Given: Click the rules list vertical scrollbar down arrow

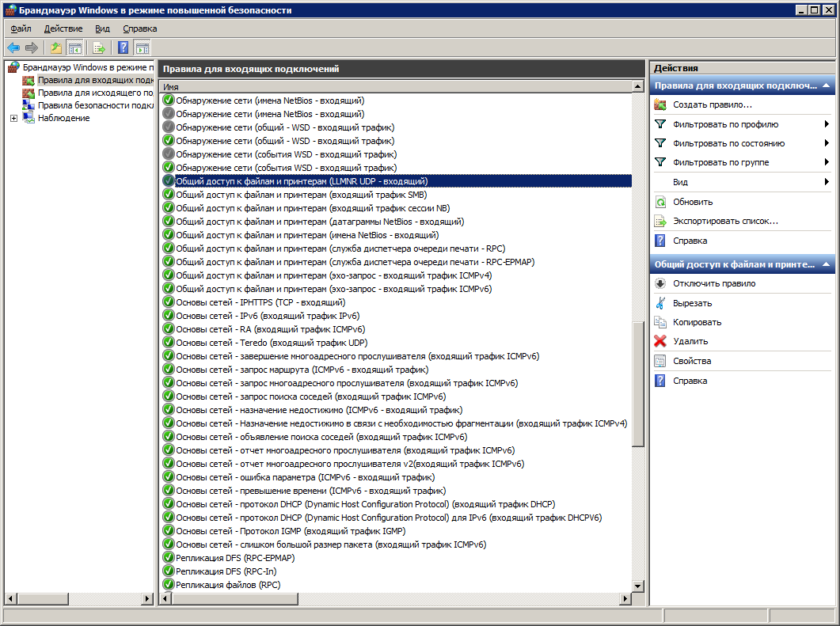Looking at the screenshot, I should point(637,586).
